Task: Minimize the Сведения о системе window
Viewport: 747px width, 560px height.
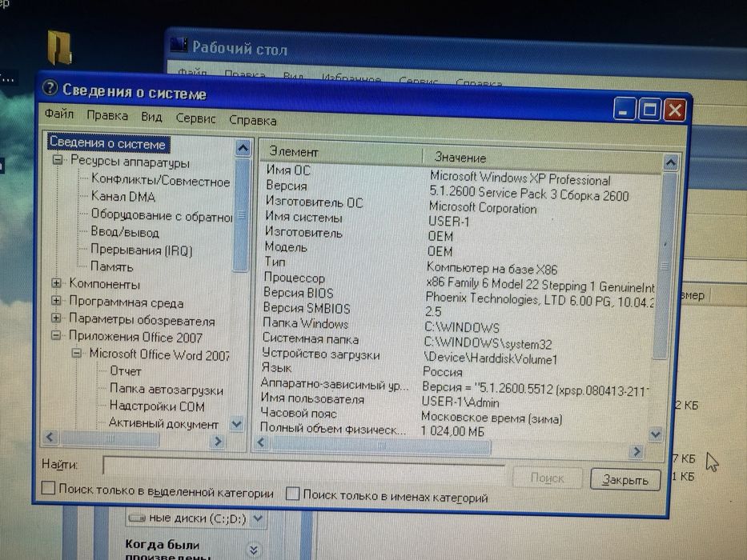Action: coord(624,109)
